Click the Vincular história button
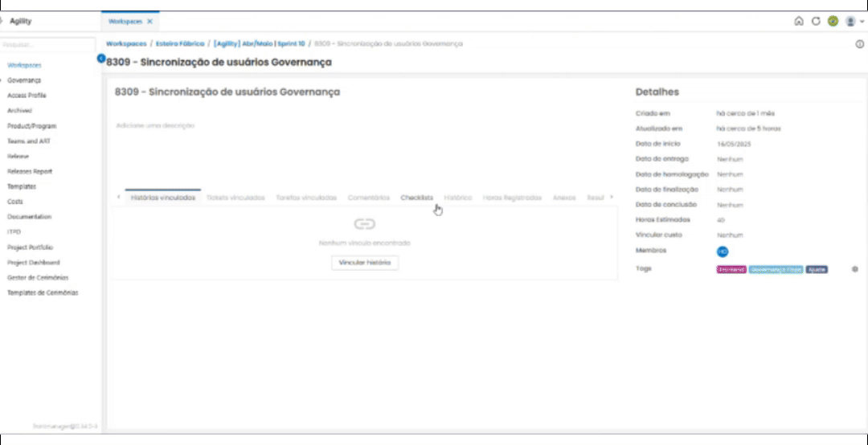Viewport: 868px width, 445px height. click(x=365, y=263)
